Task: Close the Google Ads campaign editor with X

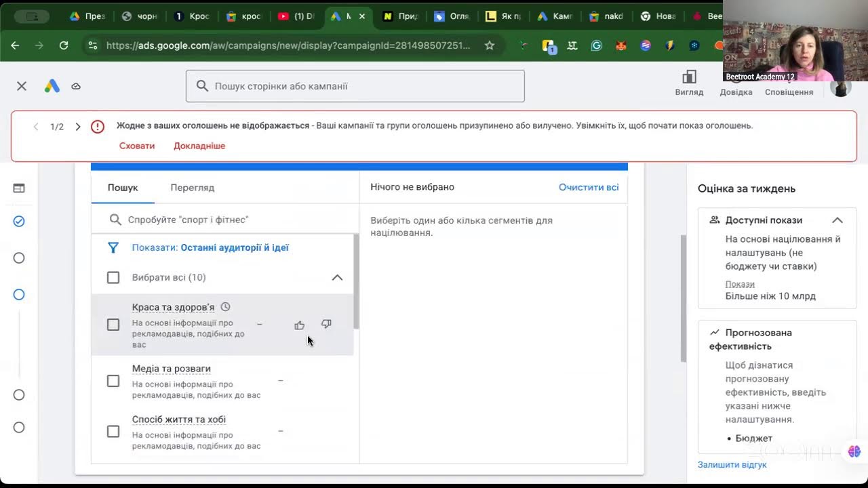Action: click(x=22, y=86)
